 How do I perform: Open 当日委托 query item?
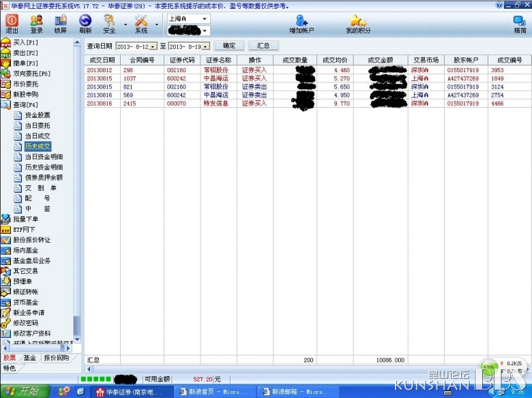(38, 126)
